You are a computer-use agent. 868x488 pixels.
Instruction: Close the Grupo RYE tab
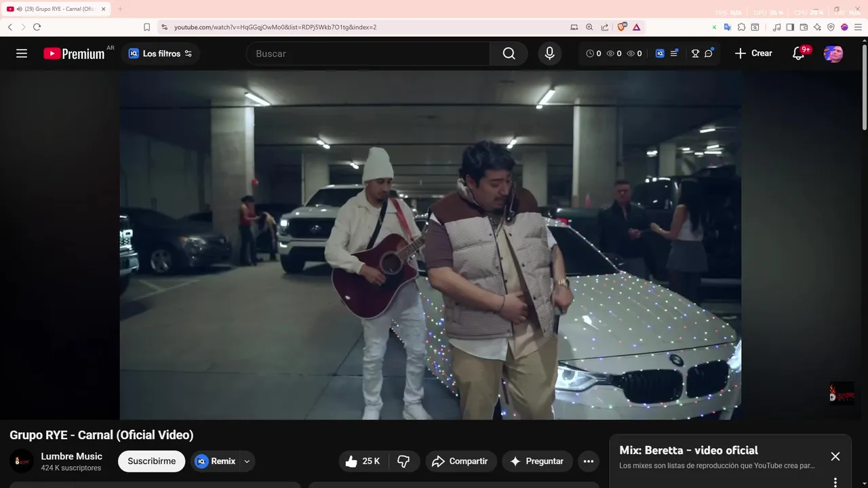[x=104, y=9]
